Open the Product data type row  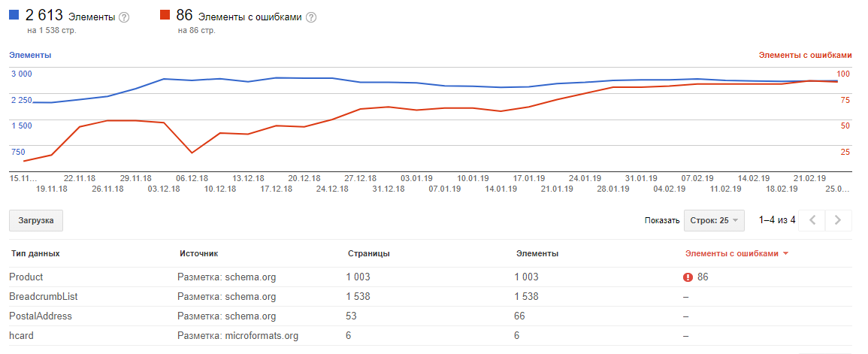26,277
